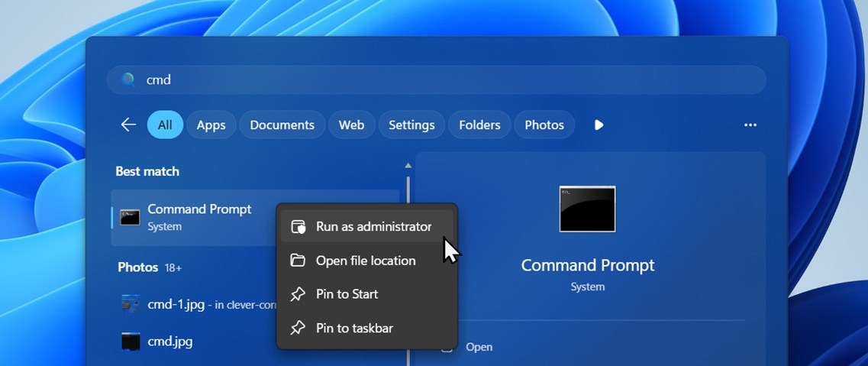Click Open in the preview pane
Image resolution: width=868 pixels, height=366 pixels.
pos(479,347)
